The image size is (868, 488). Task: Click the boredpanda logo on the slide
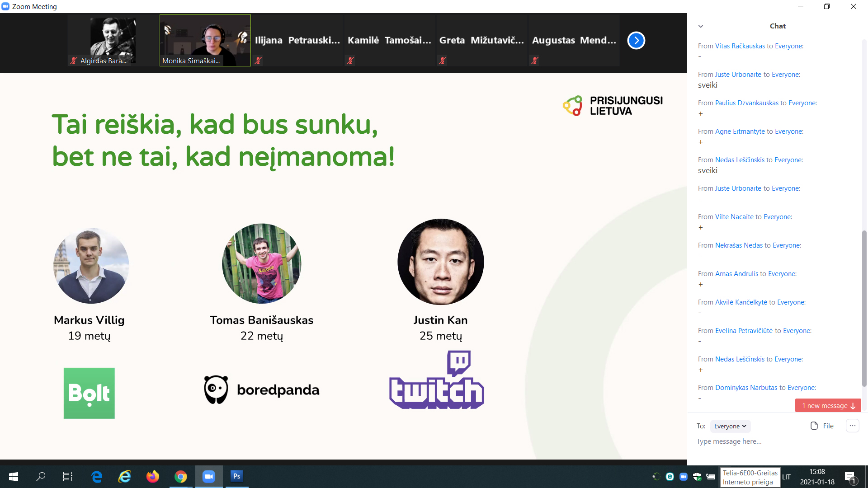[261, 389]
